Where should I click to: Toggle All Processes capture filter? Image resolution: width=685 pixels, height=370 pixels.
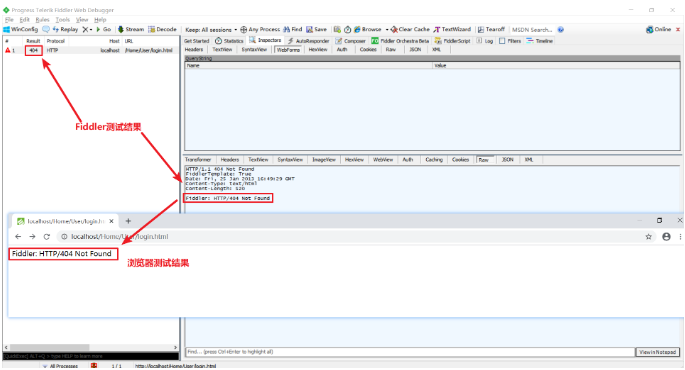[60, 366]
